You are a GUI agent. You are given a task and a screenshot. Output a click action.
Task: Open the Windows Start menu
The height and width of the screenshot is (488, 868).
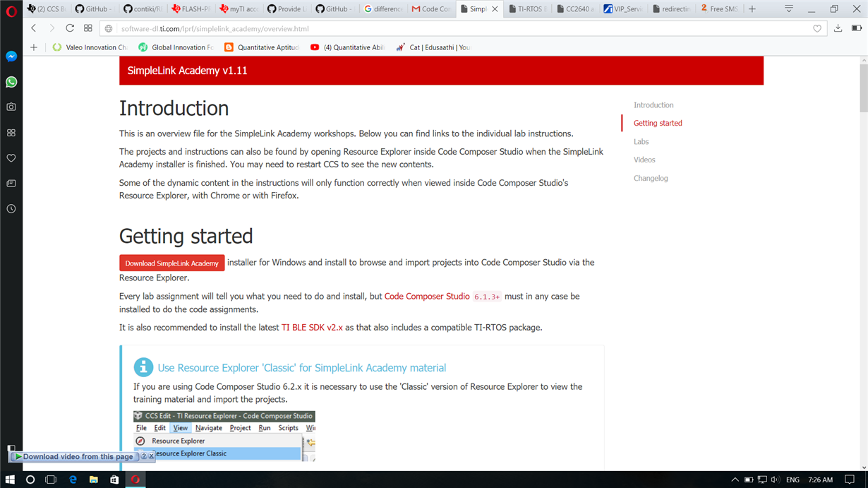[x=10, y=480]
